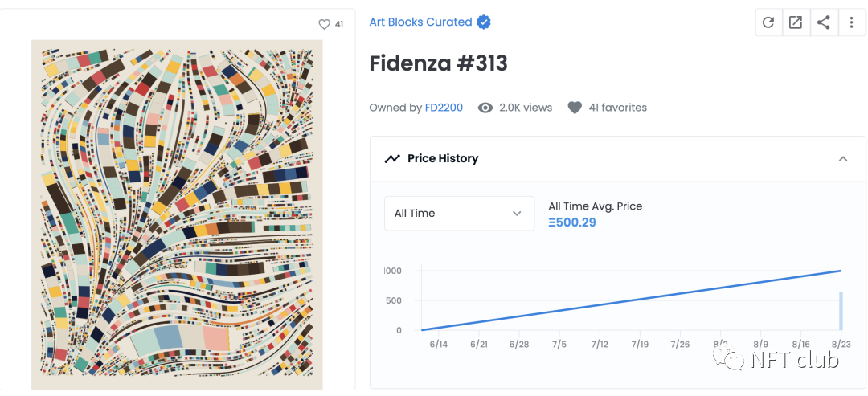Screen dimensions: 868x396
Task: Toggle favorite with heart above artwork
Action: 325,24
